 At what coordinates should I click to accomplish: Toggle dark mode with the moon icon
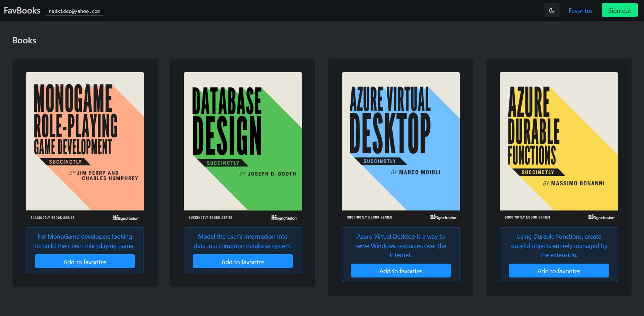(552, 11)
